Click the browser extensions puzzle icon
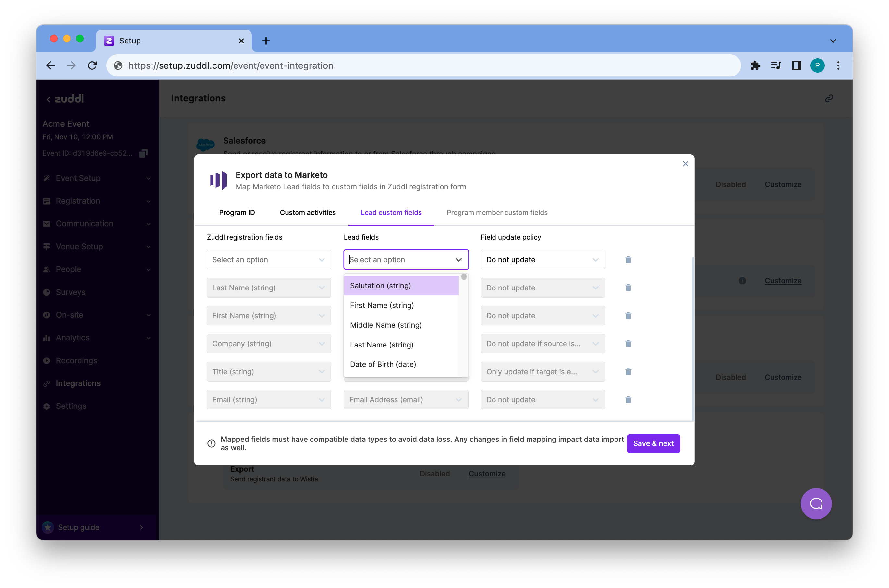The height and width of the screenshot is (588, 889). click(755, 65)
